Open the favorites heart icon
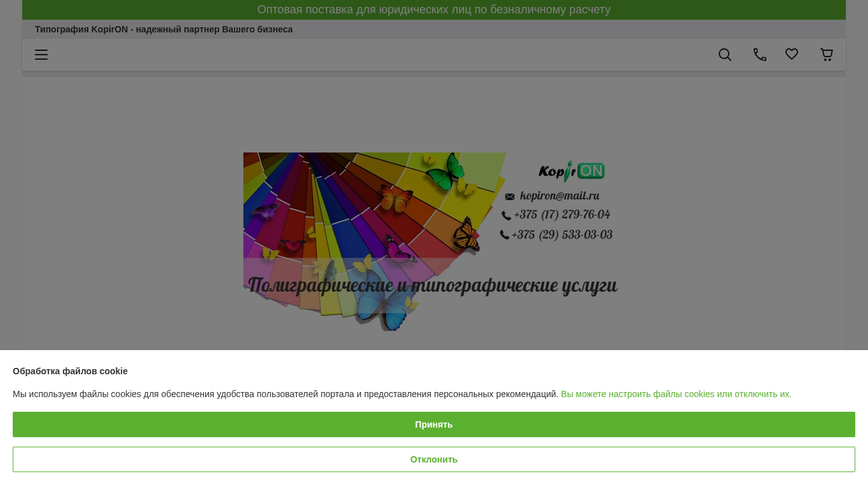The width and height of the screenshot is (868, 488). tap(792, 55)
